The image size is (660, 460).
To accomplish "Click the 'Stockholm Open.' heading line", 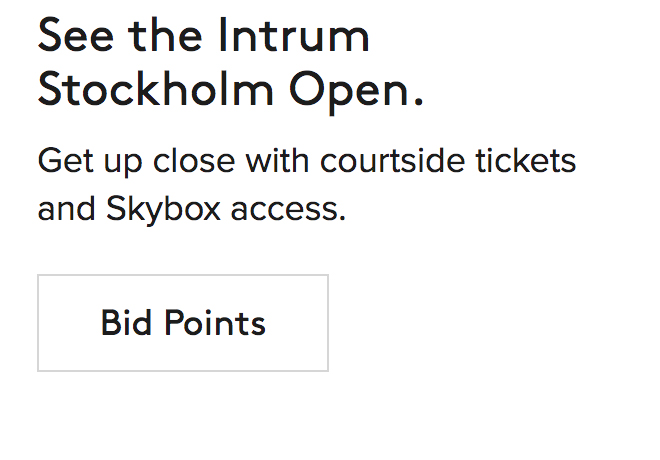I will point(230,90).
